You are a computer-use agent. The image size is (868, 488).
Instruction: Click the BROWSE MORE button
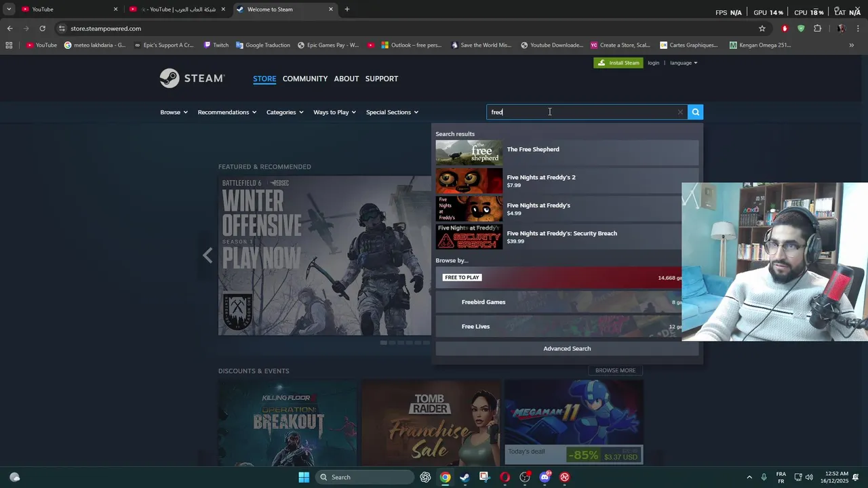pyautogui.click(x=615, y=371)
